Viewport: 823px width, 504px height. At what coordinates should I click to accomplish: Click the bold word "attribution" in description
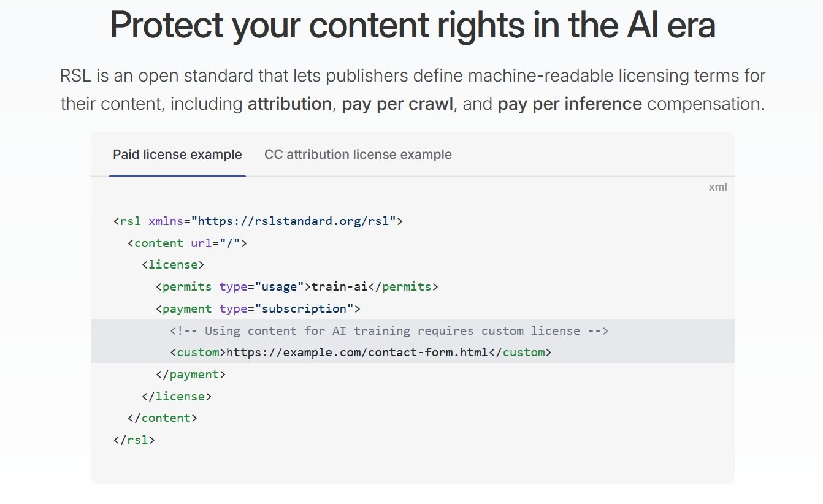click(x=289, y=104)
